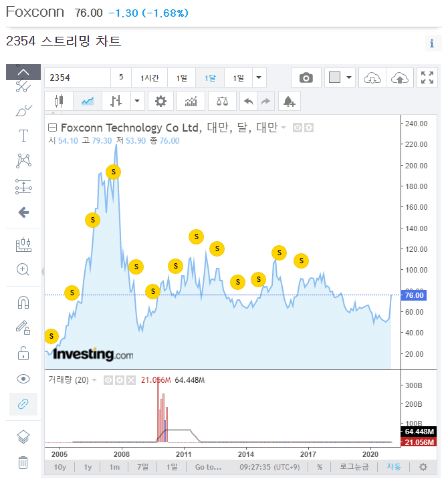This screenshot has width=448, height=483.
Task: Select the 1시간 interval
Action: coord(150,77)
